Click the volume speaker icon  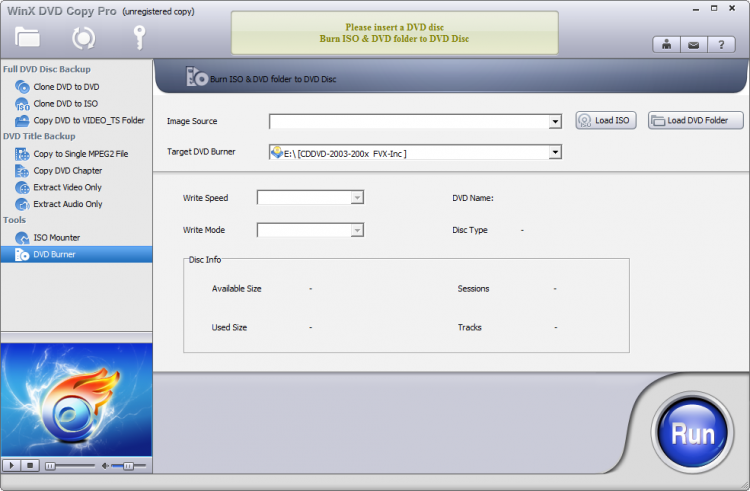point(105,466)
